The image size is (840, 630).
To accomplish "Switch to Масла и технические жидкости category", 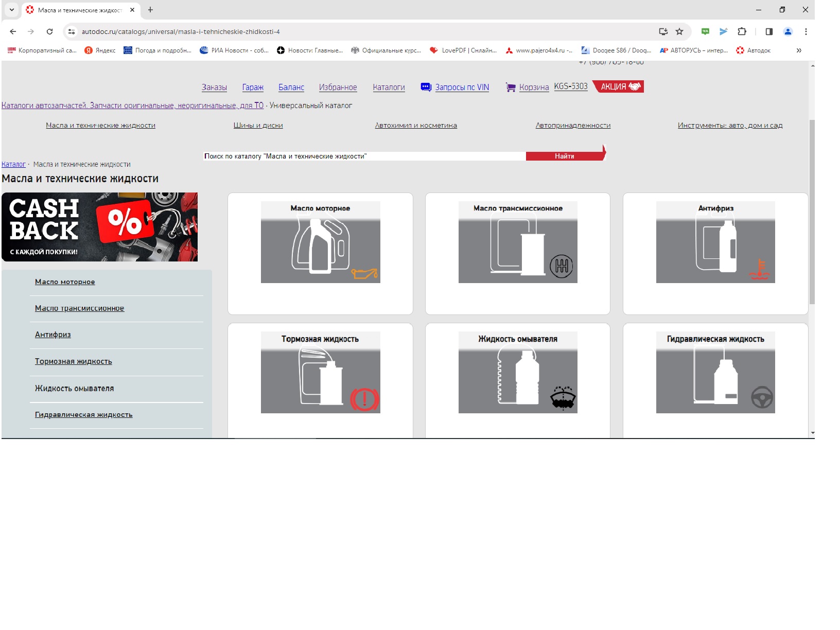I will point(100,125).
